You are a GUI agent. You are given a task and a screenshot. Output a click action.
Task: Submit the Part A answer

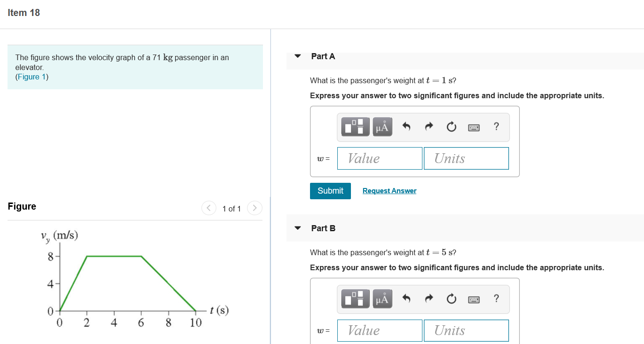[x=330, y=191]
